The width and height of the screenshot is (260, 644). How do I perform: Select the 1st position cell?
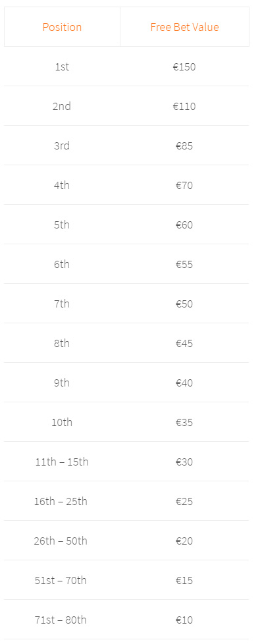point(62,67)
